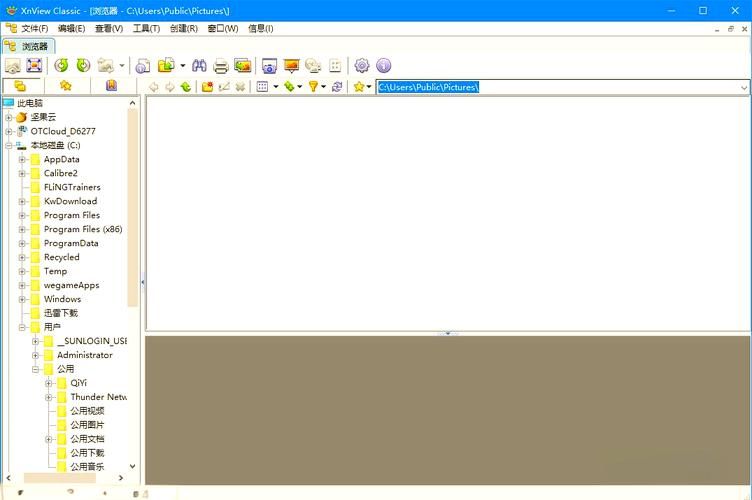The width and height of the screenshot is (752, 500).
Task: Open the 窗口(W) menu
Action: tap(223, 29)
